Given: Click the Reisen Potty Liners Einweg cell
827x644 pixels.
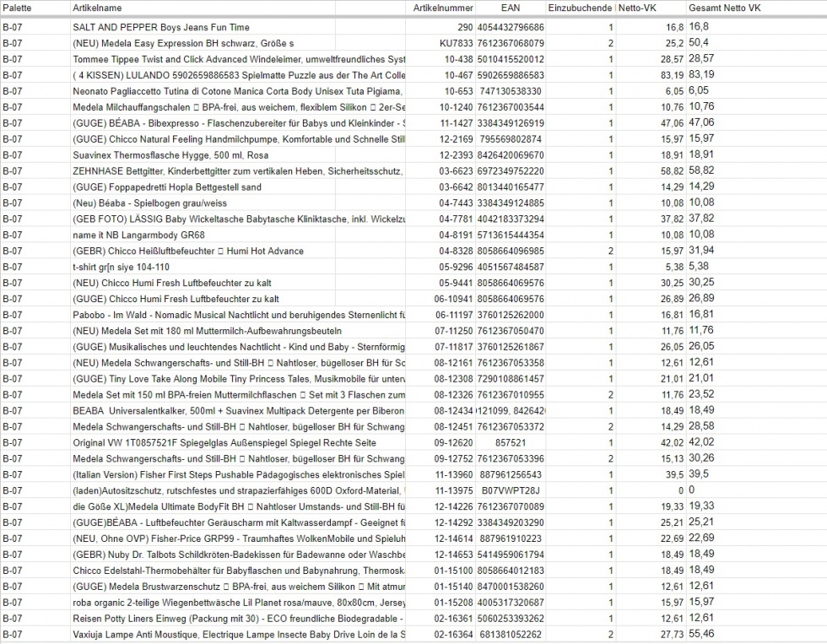Looking at the screenshot, I should [x=239, y=618].
